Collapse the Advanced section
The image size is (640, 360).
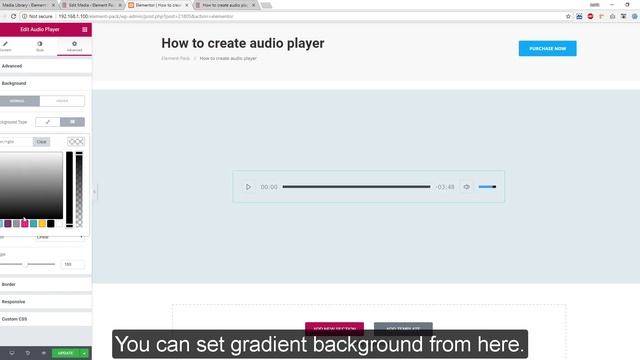point(46,66)
